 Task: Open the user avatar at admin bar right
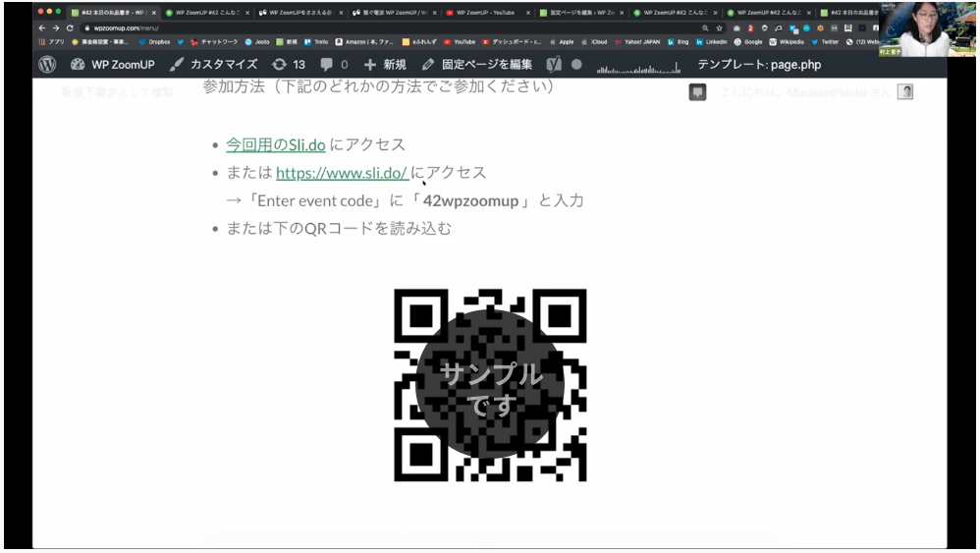click(x=905, y=92)
